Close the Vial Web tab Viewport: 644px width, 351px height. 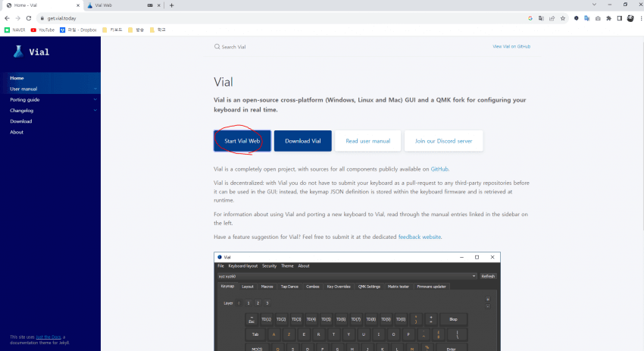click(x=159, y=5)
